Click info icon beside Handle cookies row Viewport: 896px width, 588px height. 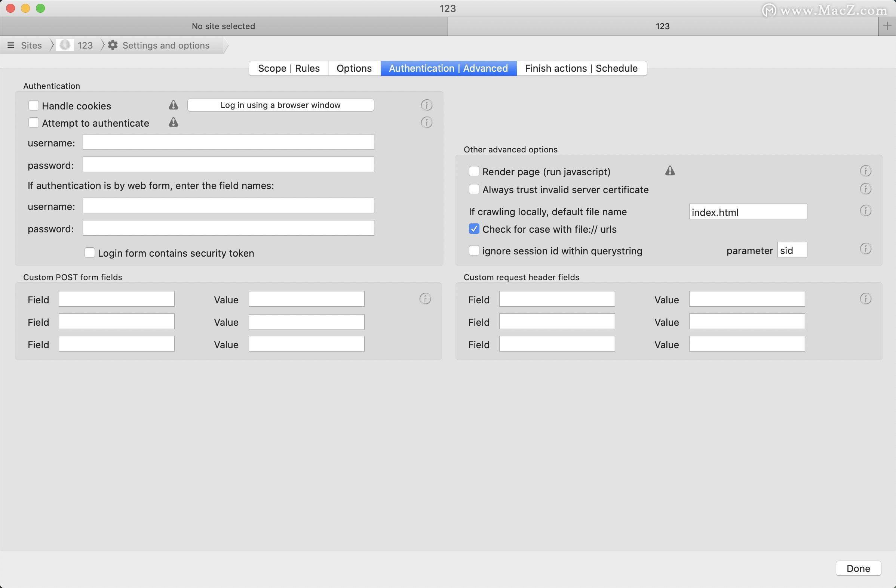point(426,105)
